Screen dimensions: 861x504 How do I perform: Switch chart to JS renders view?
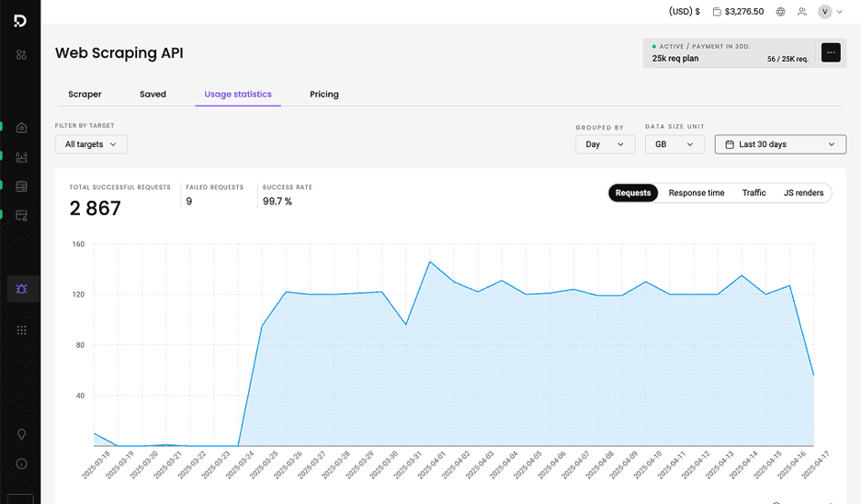(x=804, y=193)
